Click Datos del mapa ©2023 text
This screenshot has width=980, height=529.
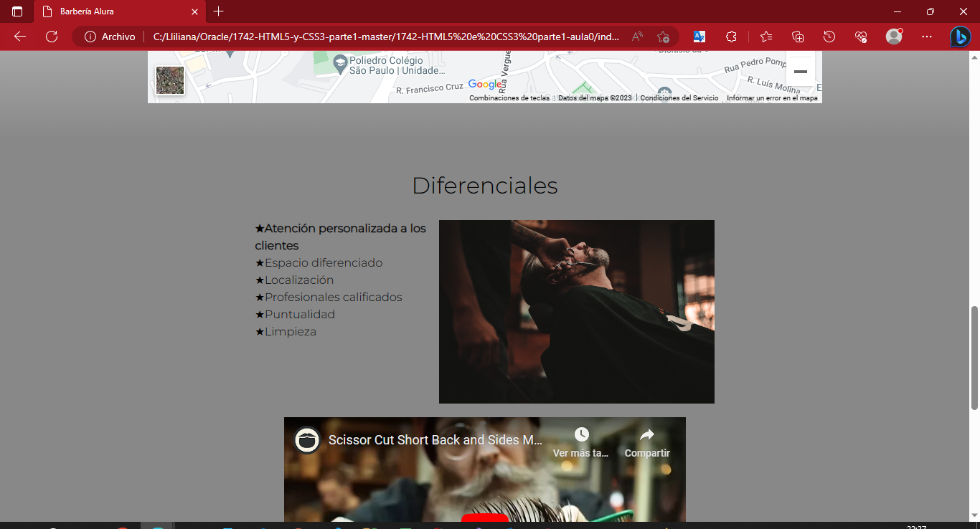point(595,98)
